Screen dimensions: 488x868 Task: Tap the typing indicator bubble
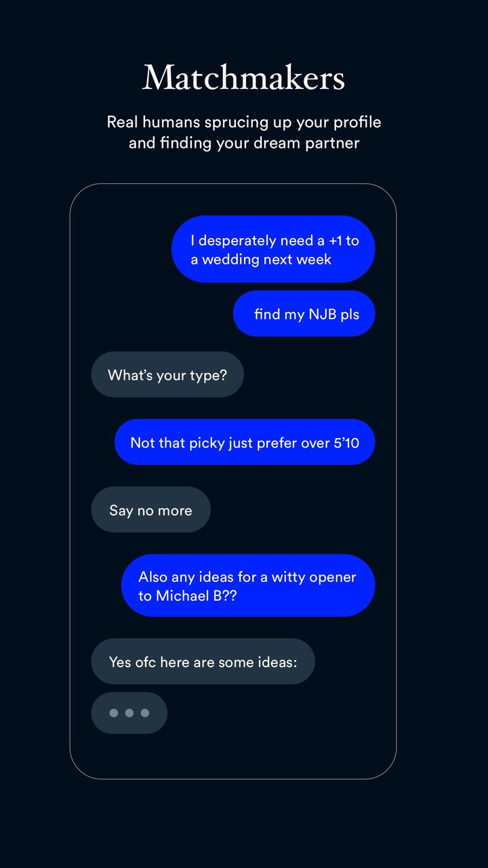[129, 713]
